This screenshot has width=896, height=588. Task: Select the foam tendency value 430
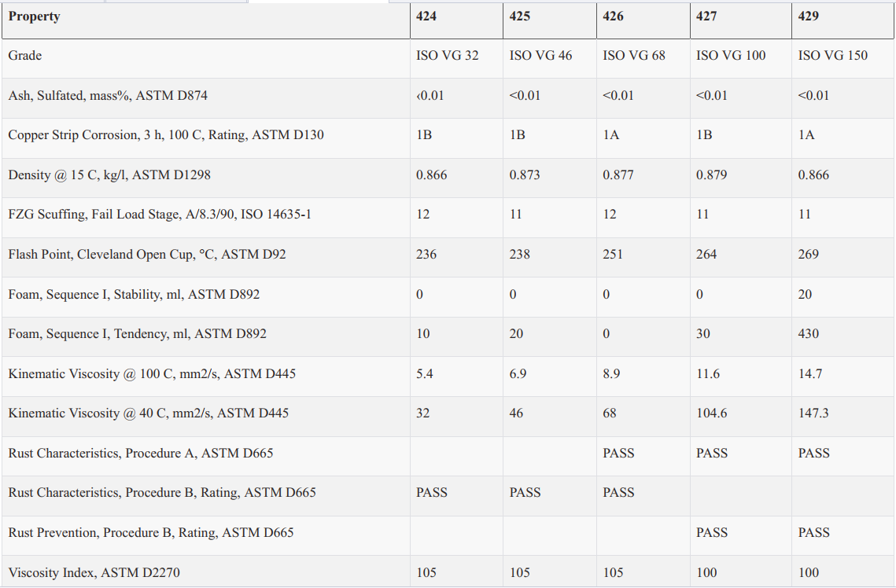point(808,334)
